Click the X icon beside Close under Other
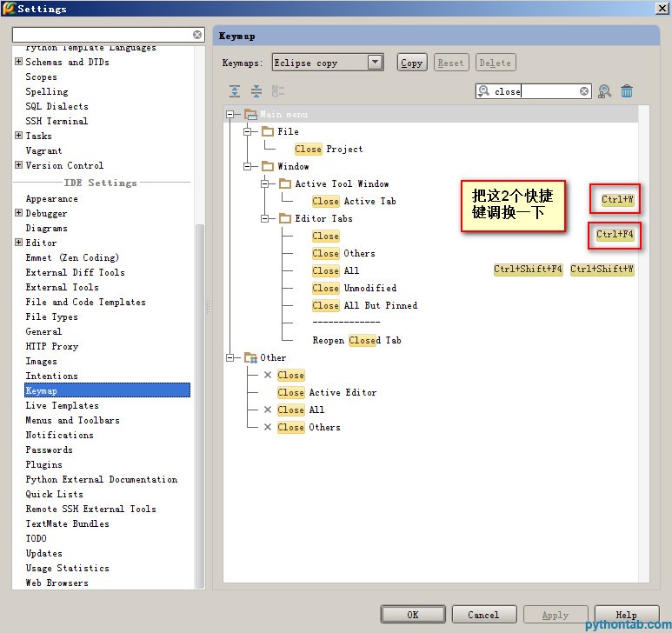Viewport: 672px width, 633px height. 268,375
